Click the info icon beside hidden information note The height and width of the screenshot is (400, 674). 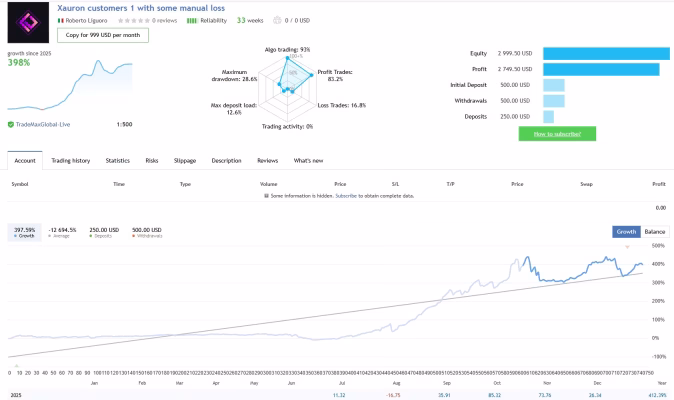[x=266, y=196]
